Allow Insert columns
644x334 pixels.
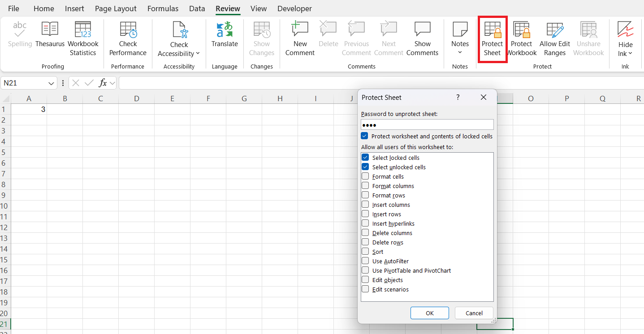click(365, 205)
